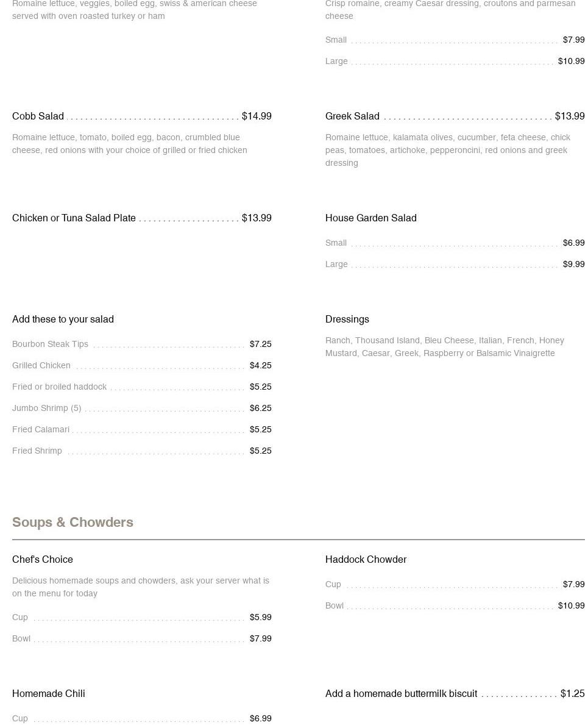Screen dimensions: 588x725
Task: Click the $10.99 Haddock Chowder Bowl price
Action: (x=571, y=605)
